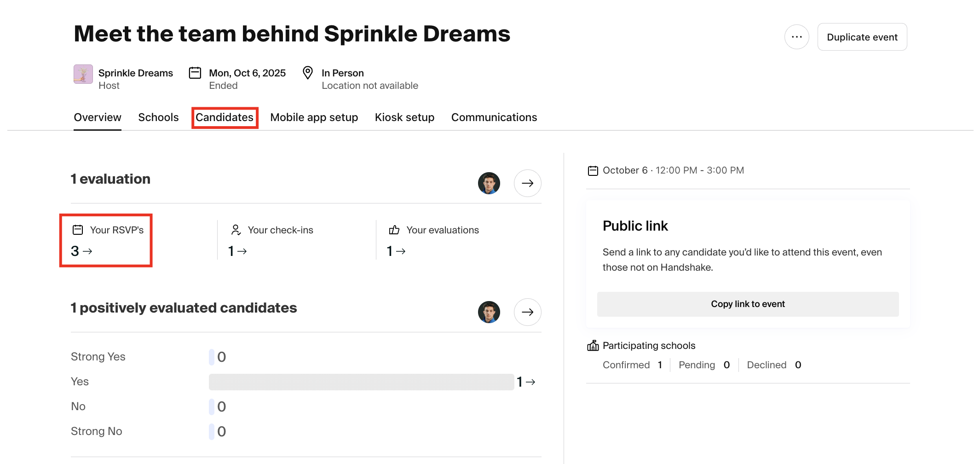Click the location pin icon beside In Person
The height and width of the screenshot is (464, 980).
pyautogui.click(x=308, y=73)
